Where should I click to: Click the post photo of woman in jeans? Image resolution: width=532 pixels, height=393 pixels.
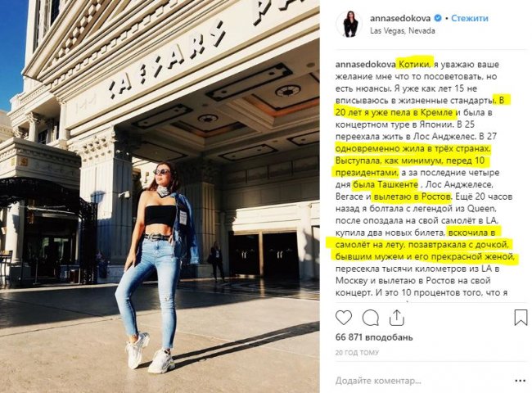coord(160,196)
